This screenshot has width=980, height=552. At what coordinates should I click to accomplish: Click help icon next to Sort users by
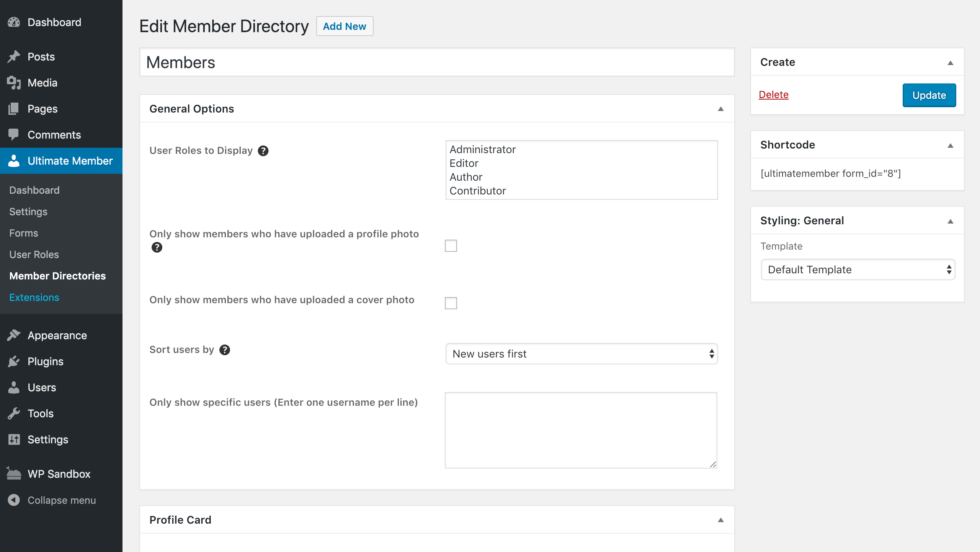coord(225,350)
